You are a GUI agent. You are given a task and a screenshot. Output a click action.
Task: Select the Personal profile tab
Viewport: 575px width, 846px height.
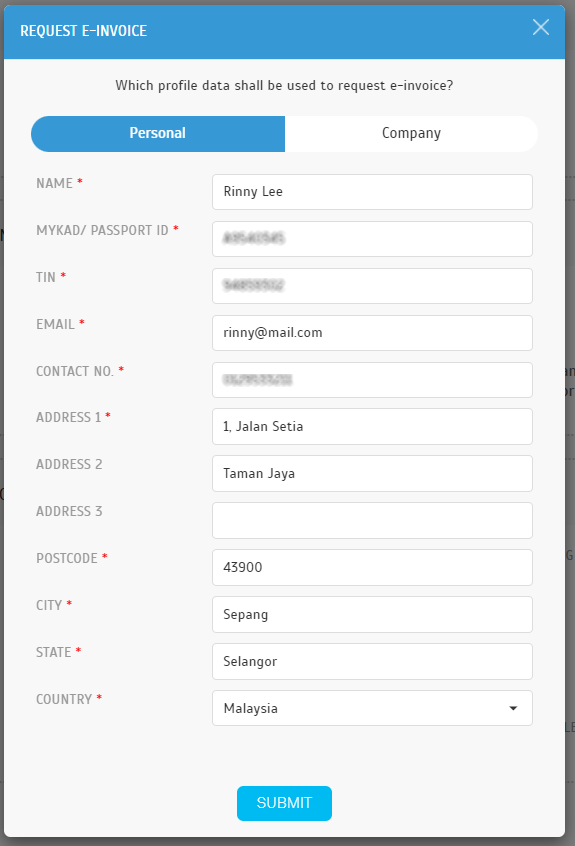[158, 133]
